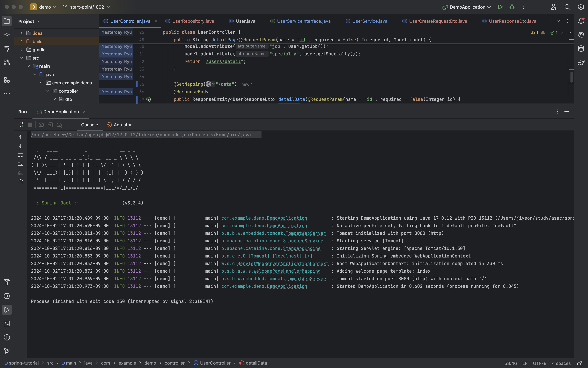Viewport: 588px width, 368px height.
Task: Toggle soft-wrap in the console
Action: [x=21, y=155]
